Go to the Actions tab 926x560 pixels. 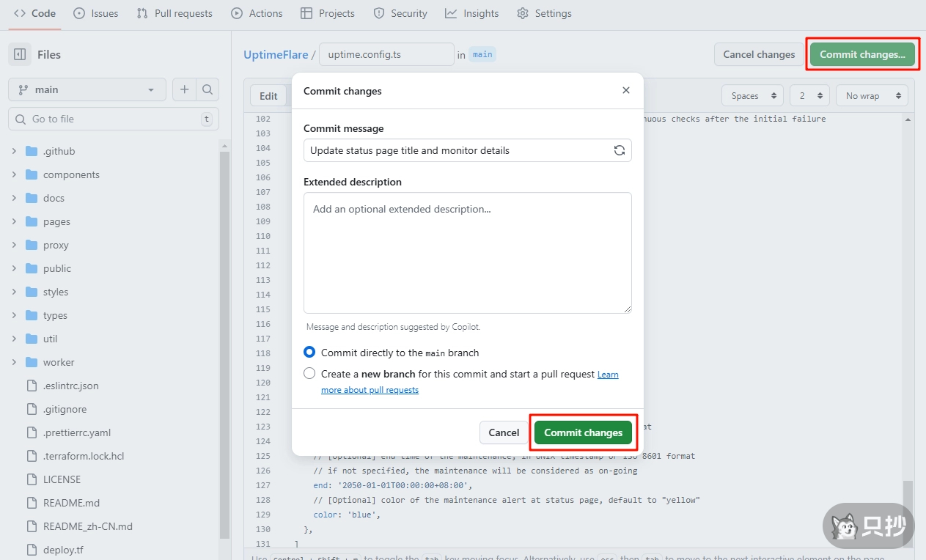257,13
